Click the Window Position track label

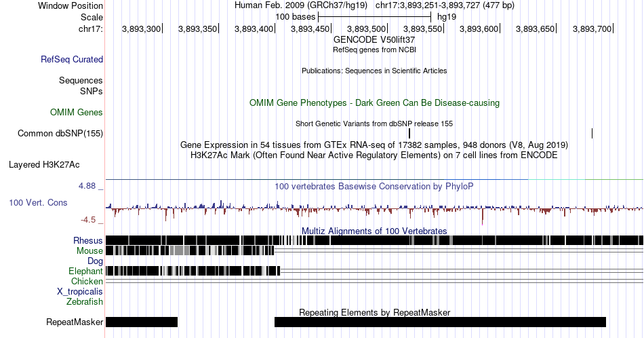click(x=71, y=5)
